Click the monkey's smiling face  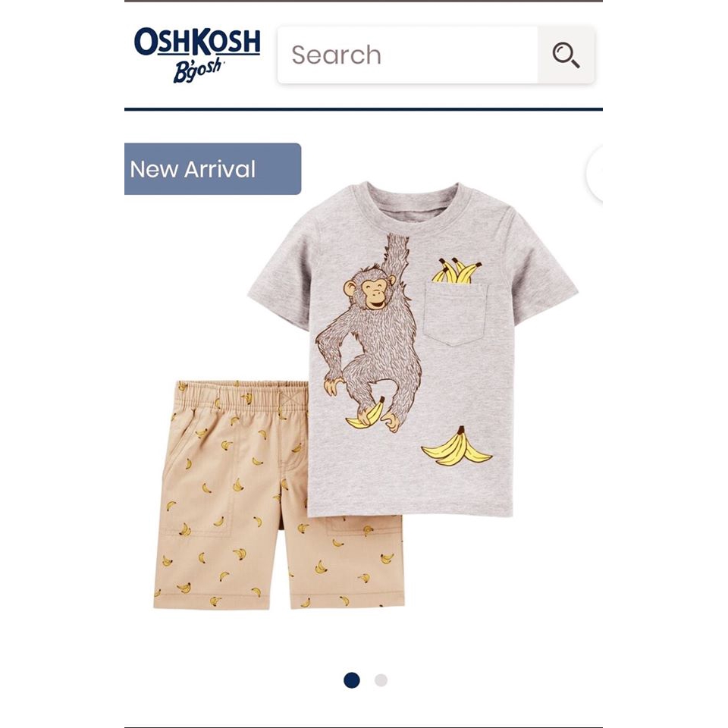[374, 293]
